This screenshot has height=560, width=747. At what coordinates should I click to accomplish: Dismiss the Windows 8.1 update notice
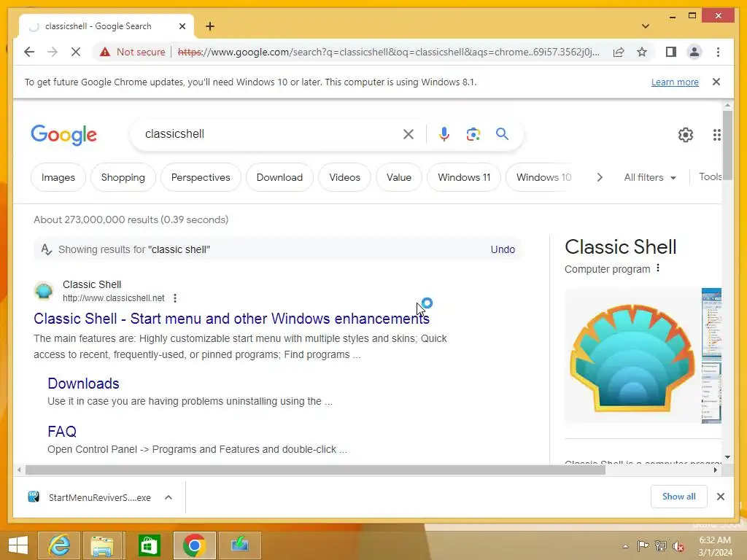[716, 82]
